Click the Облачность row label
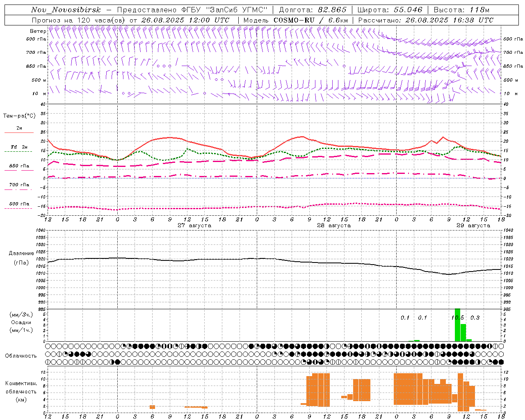 point(21,356)
